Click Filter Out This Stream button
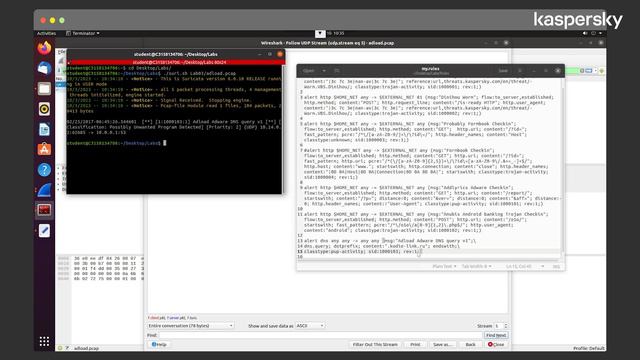Viewport: 640px width, 360px height. [x=375, y=344]
